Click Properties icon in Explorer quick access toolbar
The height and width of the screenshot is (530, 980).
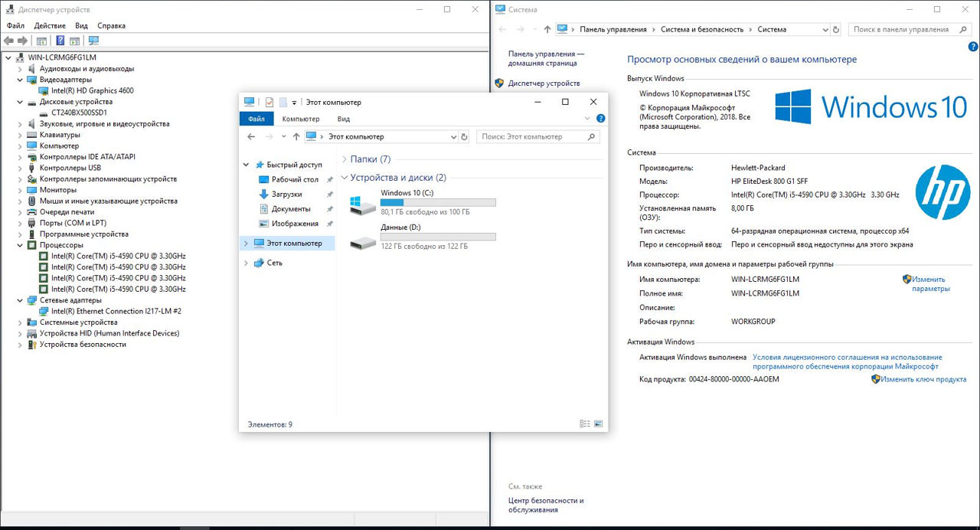pos(269,102)
